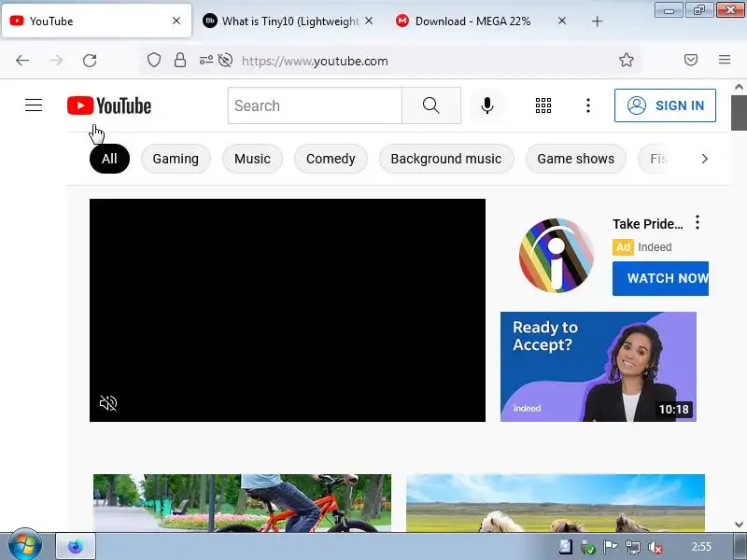Click the YouTube logo

109,105
